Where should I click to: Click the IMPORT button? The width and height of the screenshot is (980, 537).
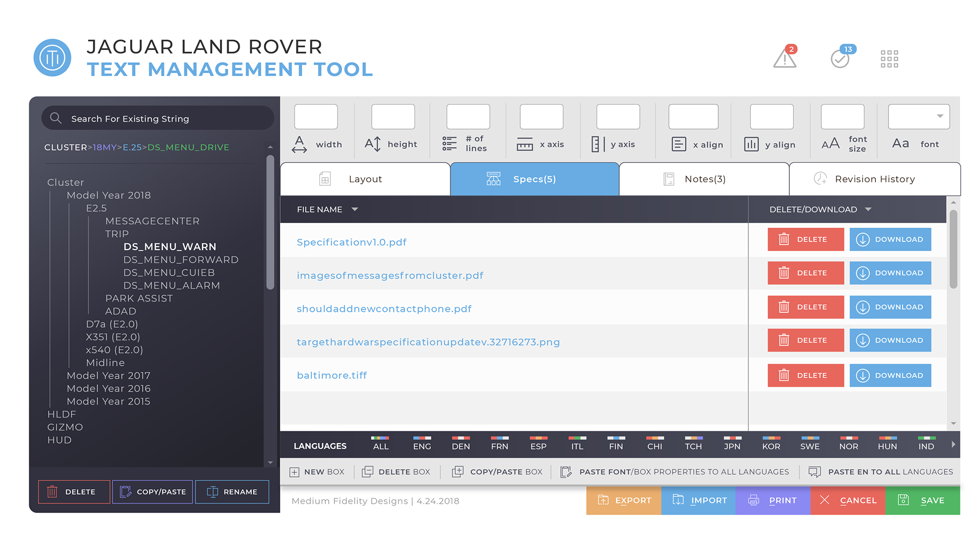[699, 500]
